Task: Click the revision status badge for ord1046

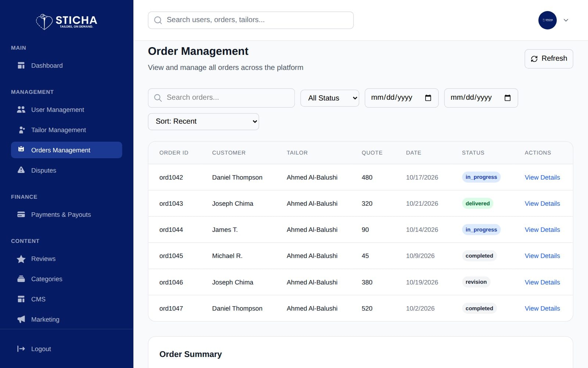Action: point(476,282)
